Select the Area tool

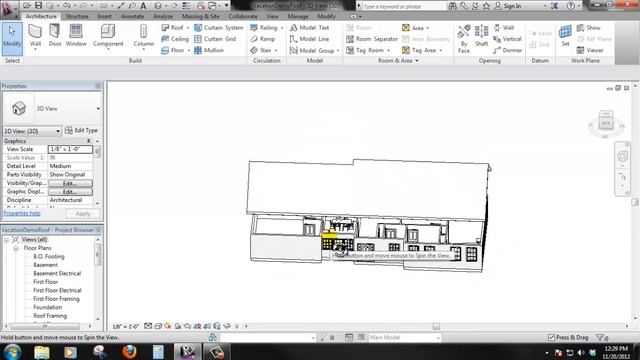point(413,27)
